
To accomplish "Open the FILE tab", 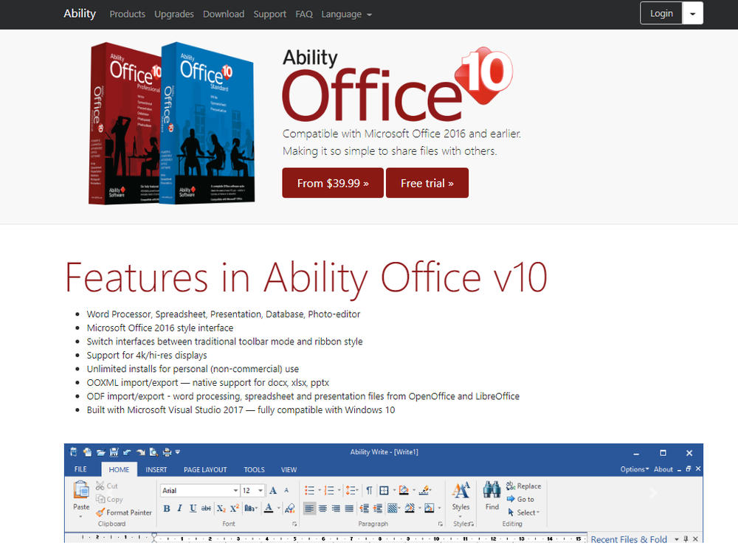I will [x=80, y=470].
